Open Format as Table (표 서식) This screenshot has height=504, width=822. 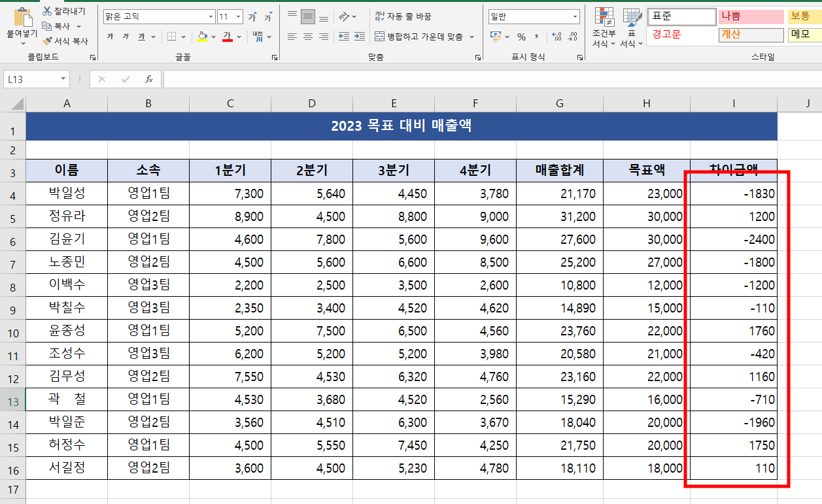point(631,27)
